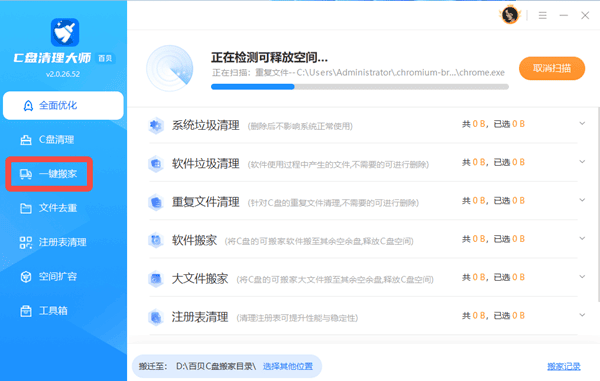Open the 搬家记录 link
The image size is (600, 381).
coord(564,366)
